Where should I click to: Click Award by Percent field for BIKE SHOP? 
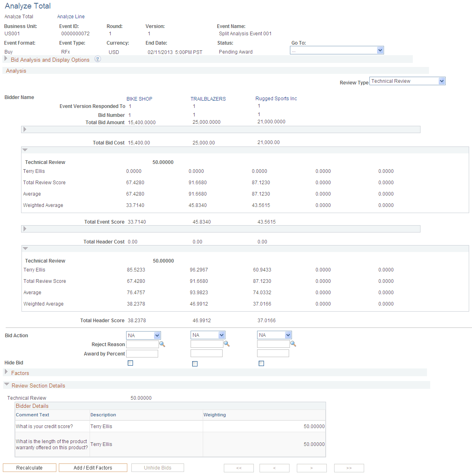pos(142,353)
